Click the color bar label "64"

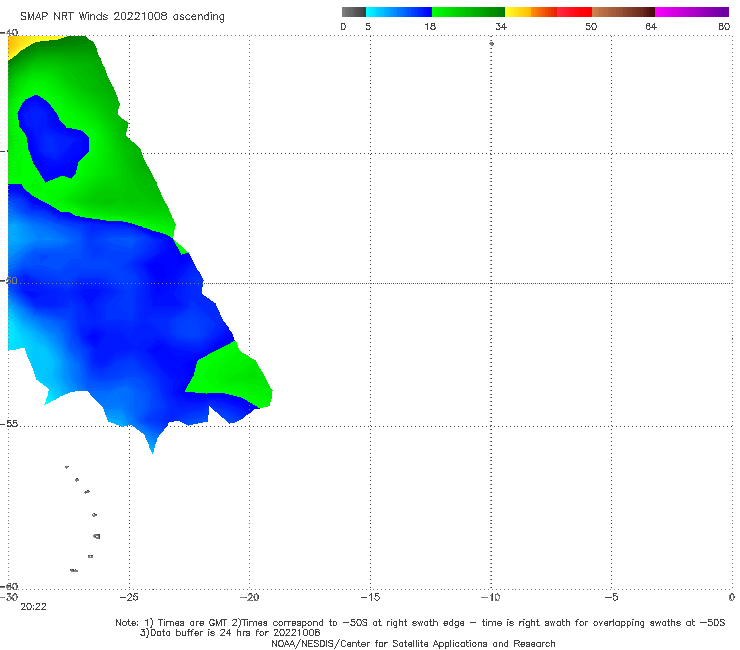pos(651,26)
